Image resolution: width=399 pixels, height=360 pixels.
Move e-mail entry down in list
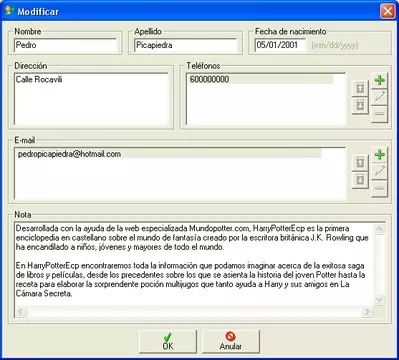click(x=360, y=180)
